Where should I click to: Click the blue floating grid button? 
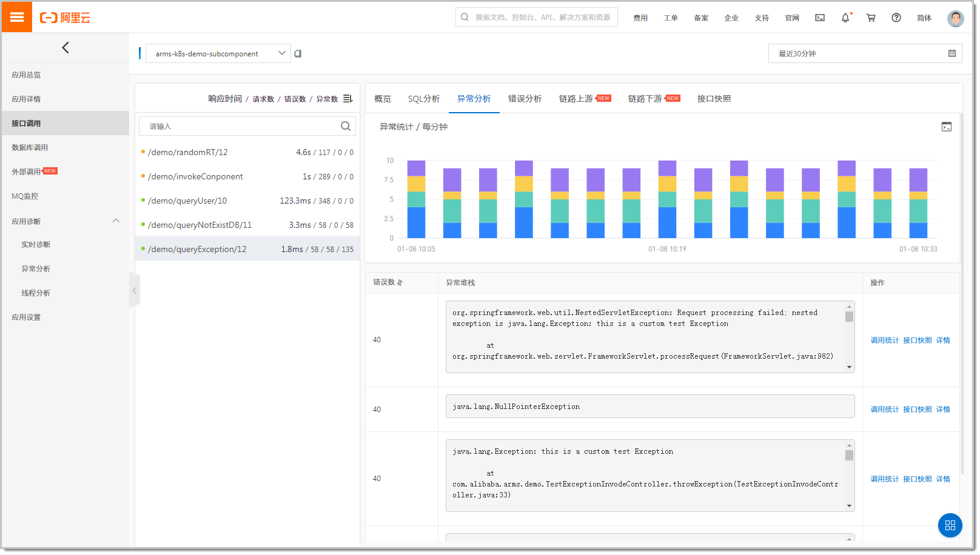[950, 525]
